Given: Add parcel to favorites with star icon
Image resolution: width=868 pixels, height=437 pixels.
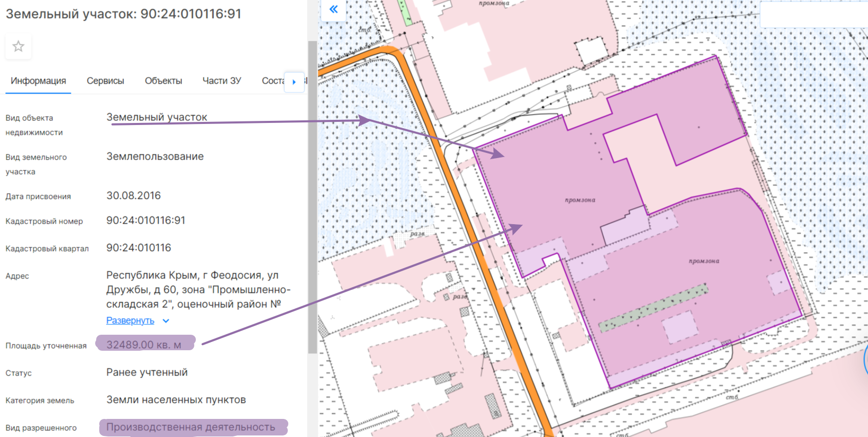Looking at the screenshot, I should [18, 46].
